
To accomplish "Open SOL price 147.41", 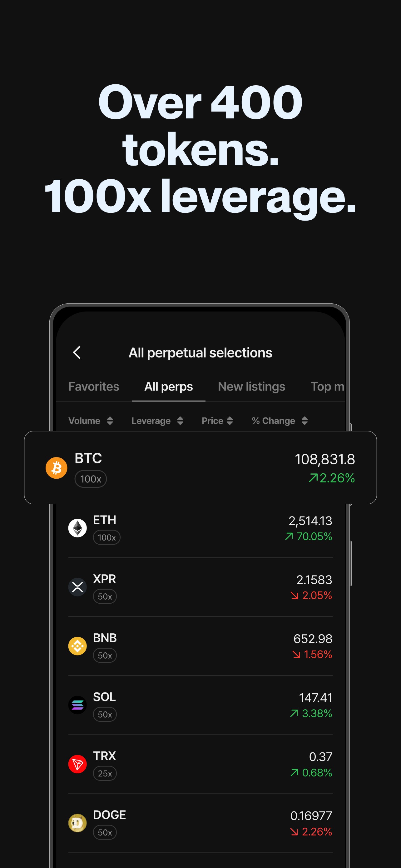I will [x=315, y=698].
